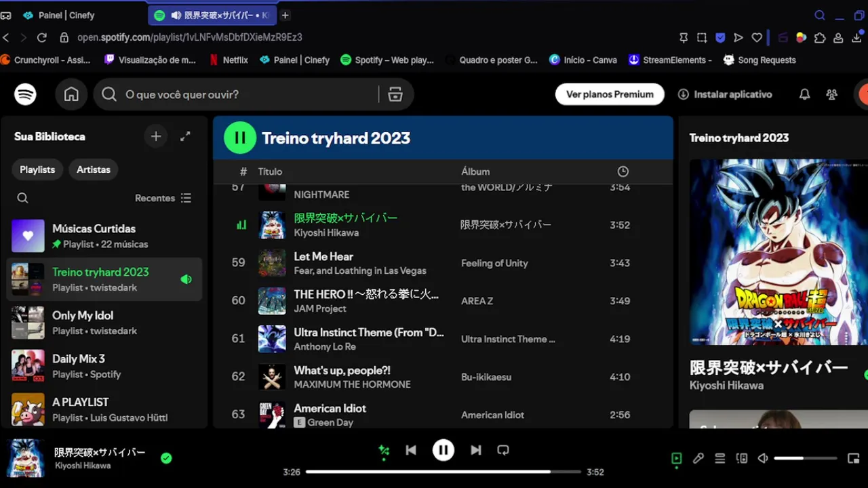This screenshot has height=488, width=868.
Task: Show lyrics with microphone icon
Action: click(698, 459)
